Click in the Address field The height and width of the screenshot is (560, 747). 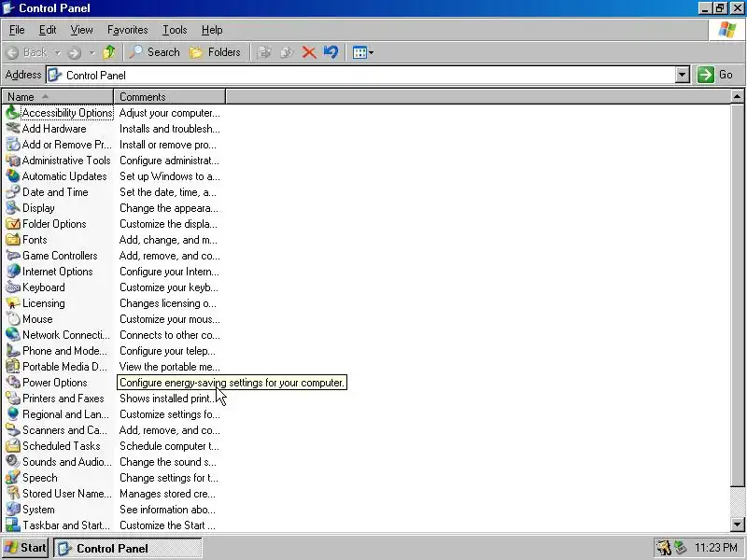coord(360,75)
